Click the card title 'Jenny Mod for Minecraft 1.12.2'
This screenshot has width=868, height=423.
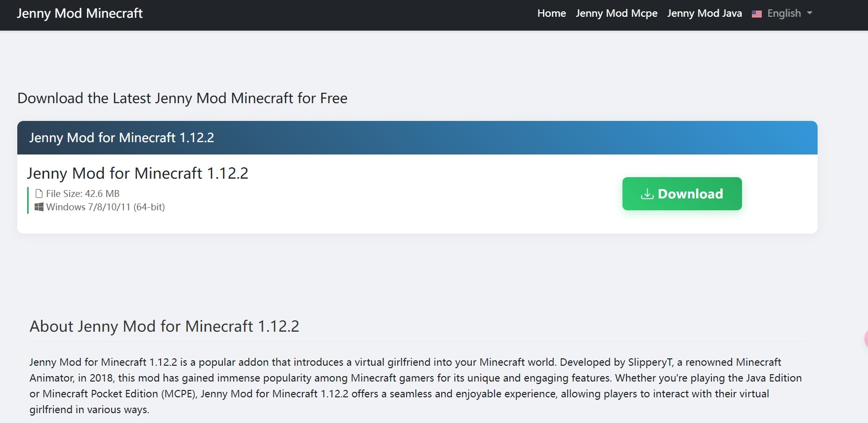pos(138,173)
